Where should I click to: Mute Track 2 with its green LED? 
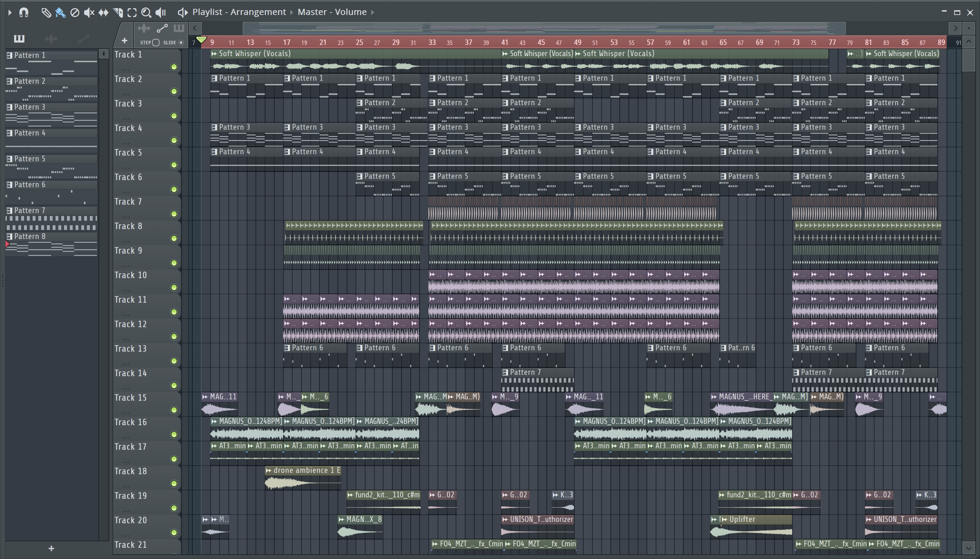tap(174, 91)
